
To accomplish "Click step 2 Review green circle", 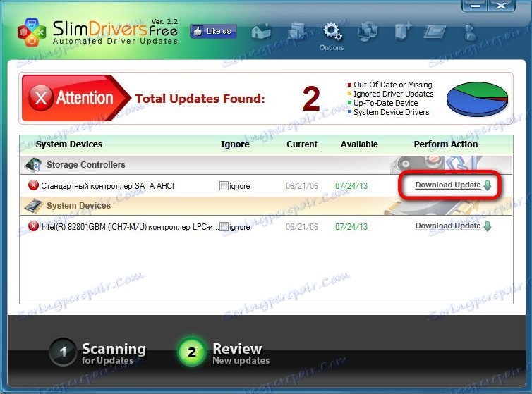I will click(192, 352).
